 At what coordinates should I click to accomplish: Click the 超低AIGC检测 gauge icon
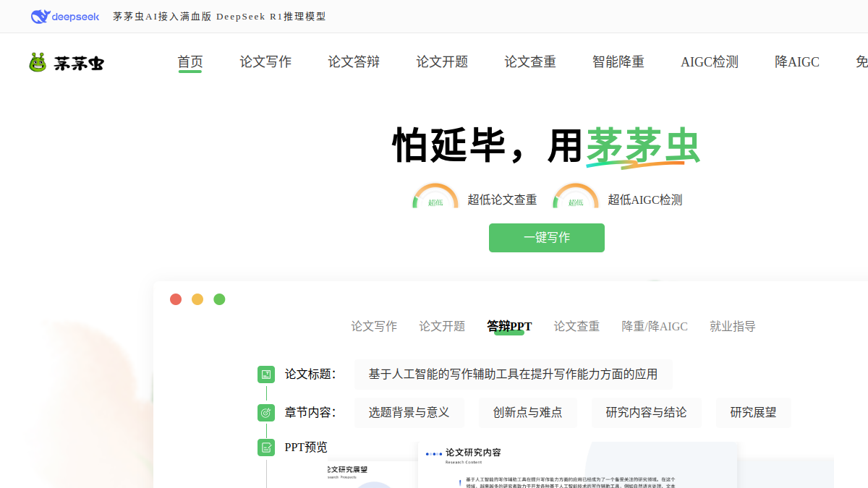click(576, 196)
